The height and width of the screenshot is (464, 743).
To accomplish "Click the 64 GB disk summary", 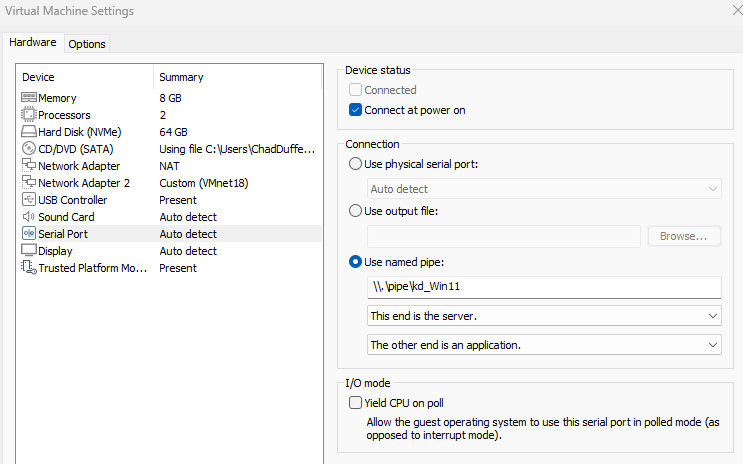I will (x=173, y=132).
